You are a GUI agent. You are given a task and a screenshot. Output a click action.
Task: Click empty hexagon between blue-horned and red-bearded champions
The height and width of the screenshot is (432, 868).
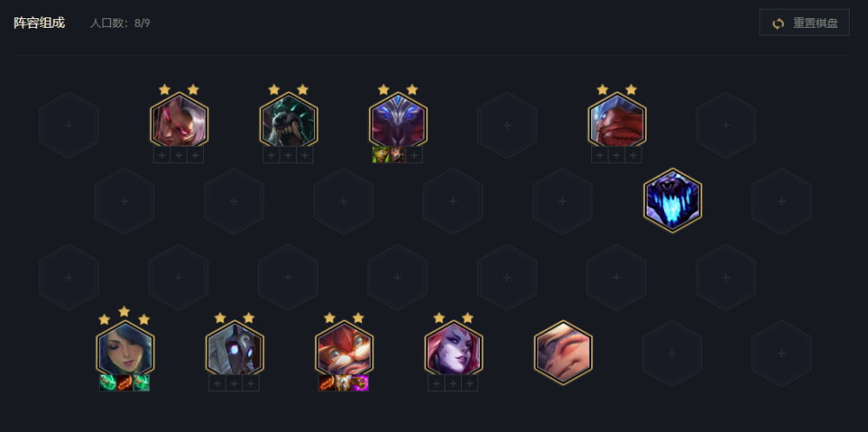pos(507,125)
